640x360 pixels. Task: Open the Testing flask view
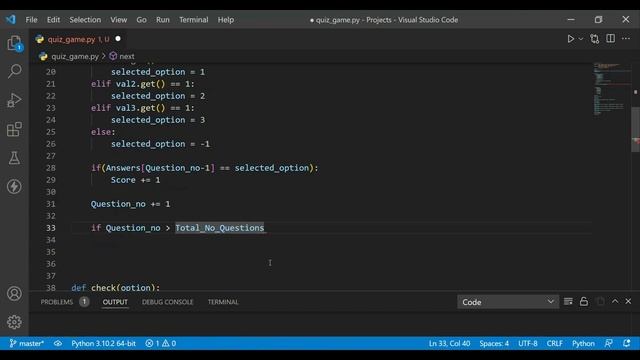pos(14,158)
